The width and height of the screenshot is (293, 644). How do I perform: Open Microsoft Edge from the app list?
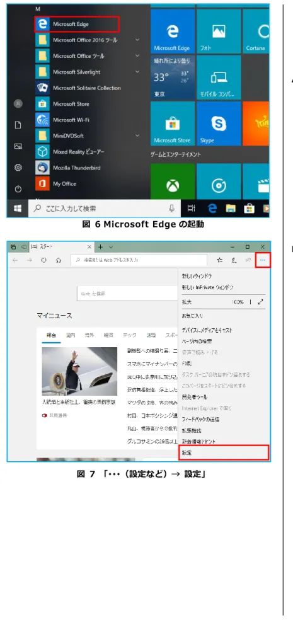(77, 24)
